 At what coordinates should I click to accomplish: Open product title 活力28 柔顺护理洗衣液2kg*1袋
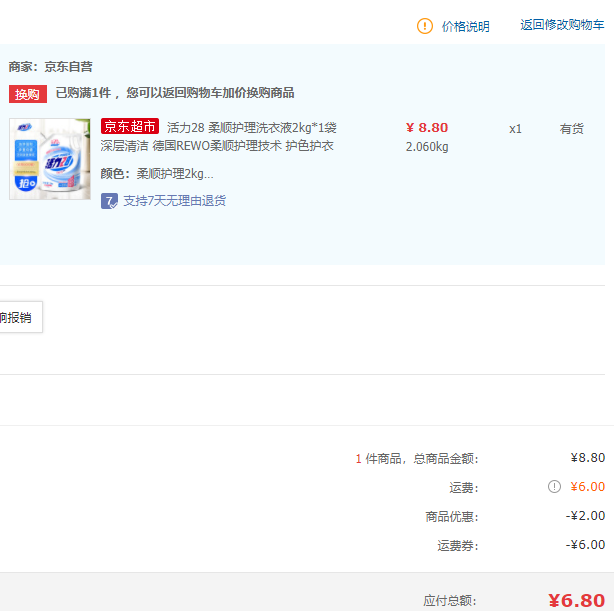click(x=252, y=127)
